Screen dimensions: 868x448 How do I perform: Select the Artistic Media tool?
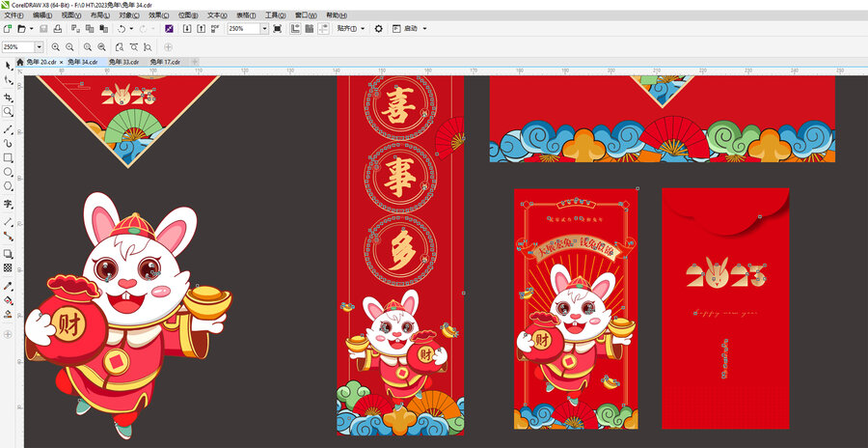coord(8,143)
